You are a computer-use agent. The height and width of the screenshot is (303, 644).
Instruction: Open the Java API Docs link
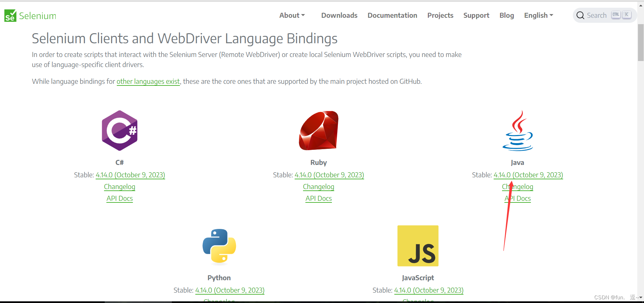point(517,198)
